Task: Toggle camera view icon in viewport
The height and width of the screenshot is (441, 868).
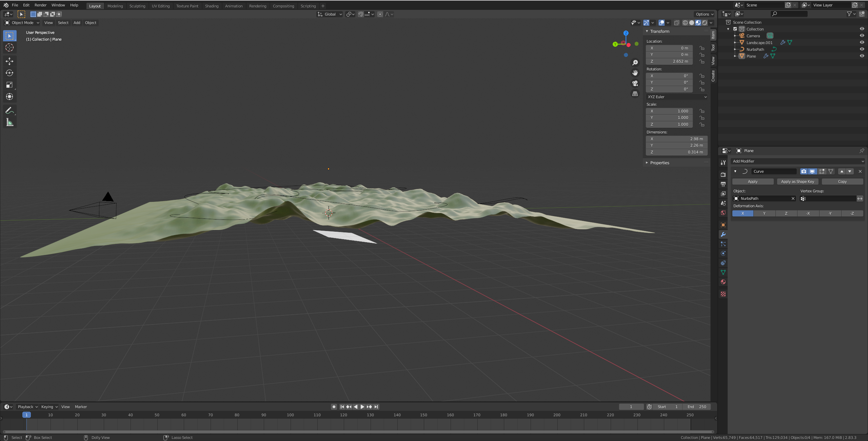Action: pos(635,83)
